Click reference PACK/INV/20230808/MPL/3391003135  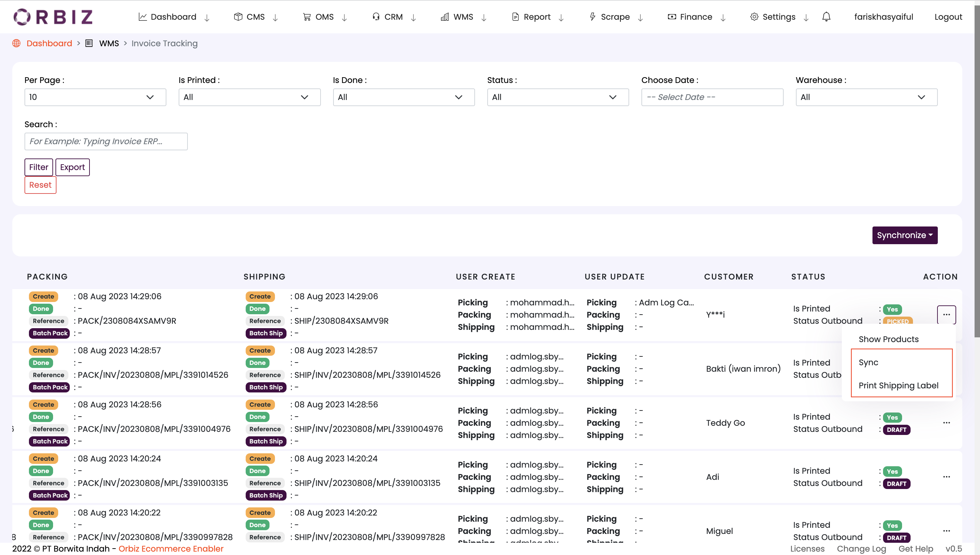coord(153,483)
